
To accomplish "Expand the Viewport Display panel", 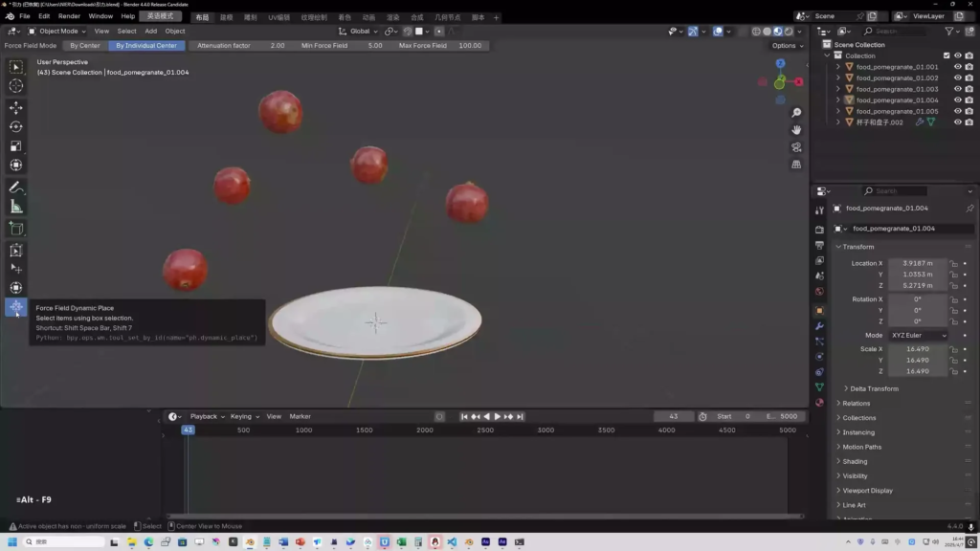I will pos(867,491).
